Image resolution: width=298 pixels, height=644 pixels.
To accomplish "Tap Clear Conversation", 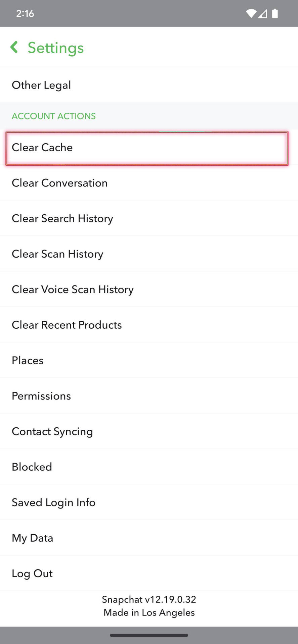I will (x=60, y=183).
